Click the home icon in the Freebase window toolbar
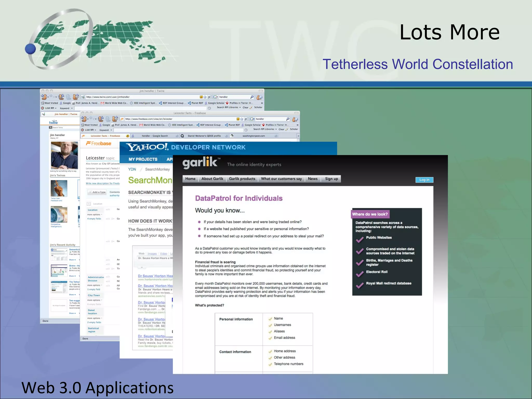Screen dimensions: 532x399 (x=115, y=119)
